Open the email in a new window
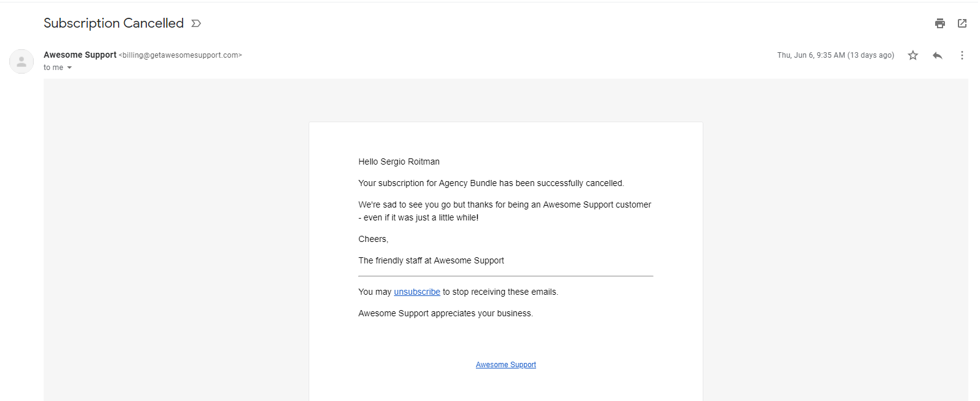 (x=962, y=23)
